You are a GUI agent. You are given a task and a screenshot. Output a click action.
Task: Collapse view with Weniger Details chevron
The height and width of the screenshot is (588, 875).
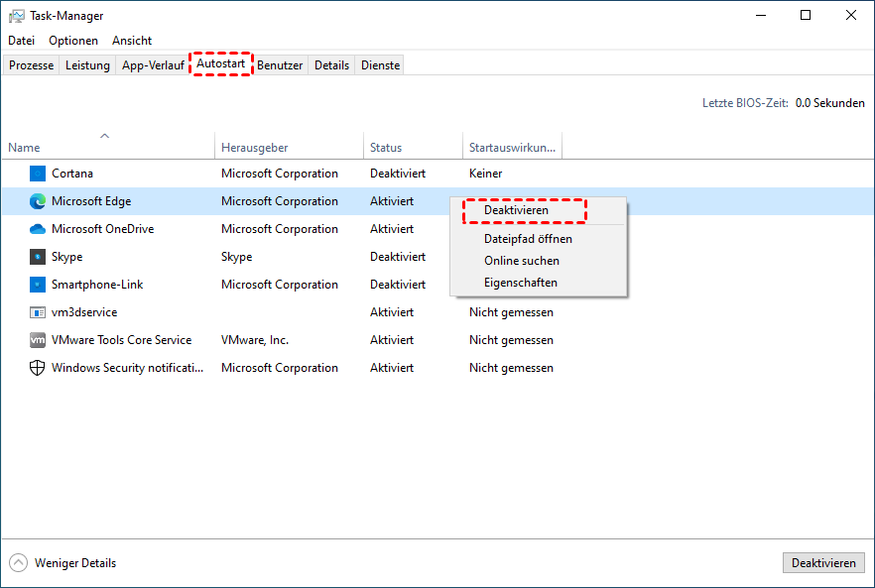pyautogui.click(x=19, y=563)
